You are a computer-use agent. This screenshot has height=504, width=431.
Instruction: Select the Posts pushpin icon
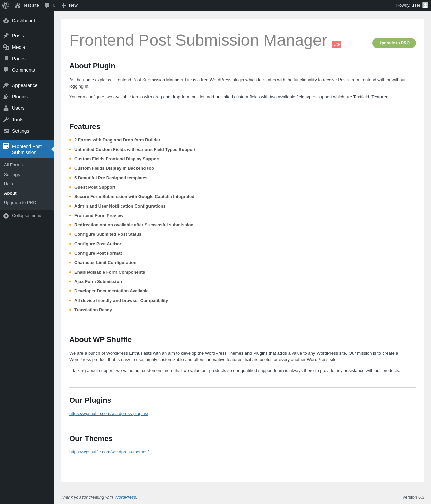(x=6, y=36)
